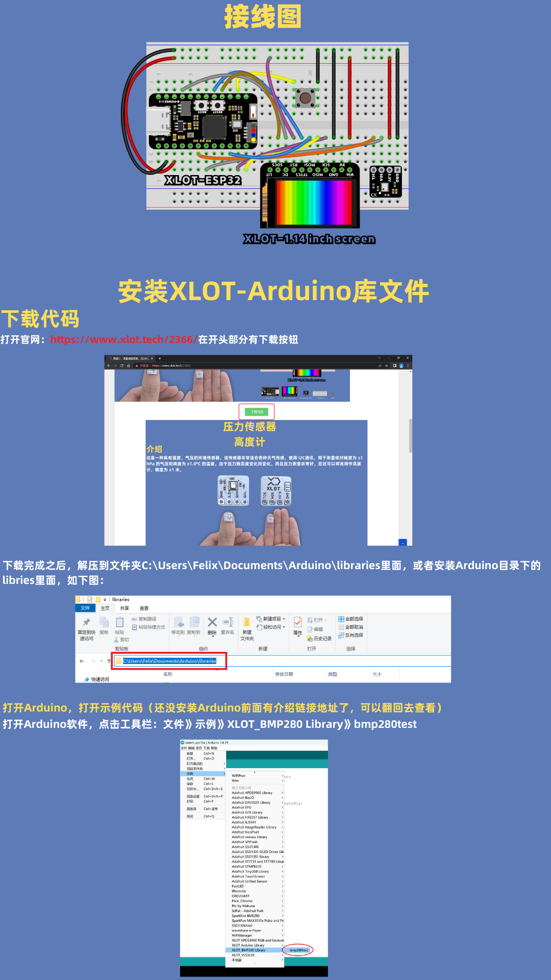Open the Arduino Tools menu

(x=206, y=748)
